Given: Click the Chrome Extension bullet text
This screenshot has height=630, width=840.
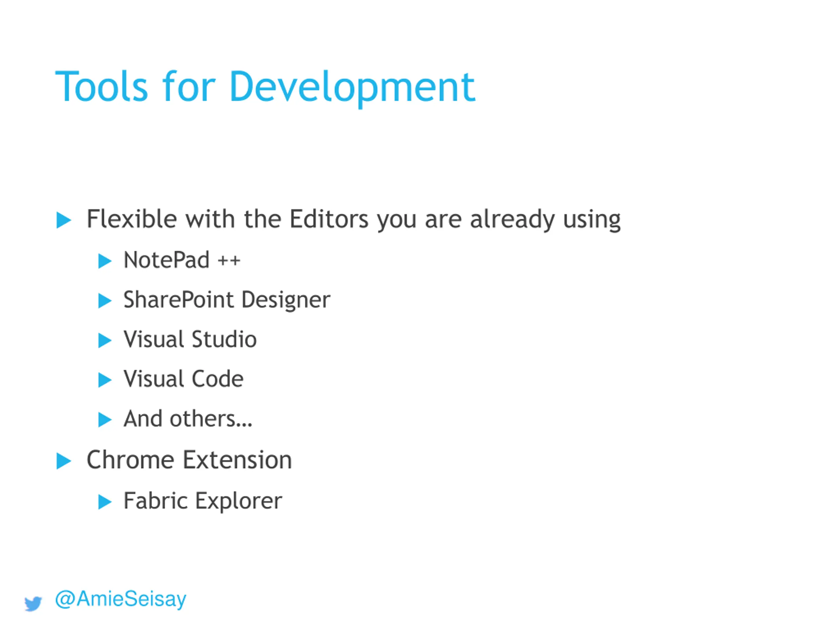Looking at the screenshot, I should pyautogui.click(x=189, y=460).
